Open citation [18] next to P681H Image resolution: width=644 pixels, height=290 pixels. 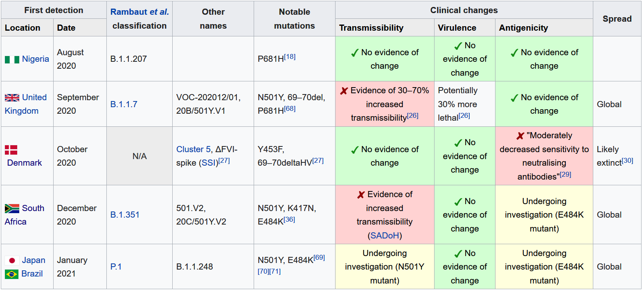[290, 57]
